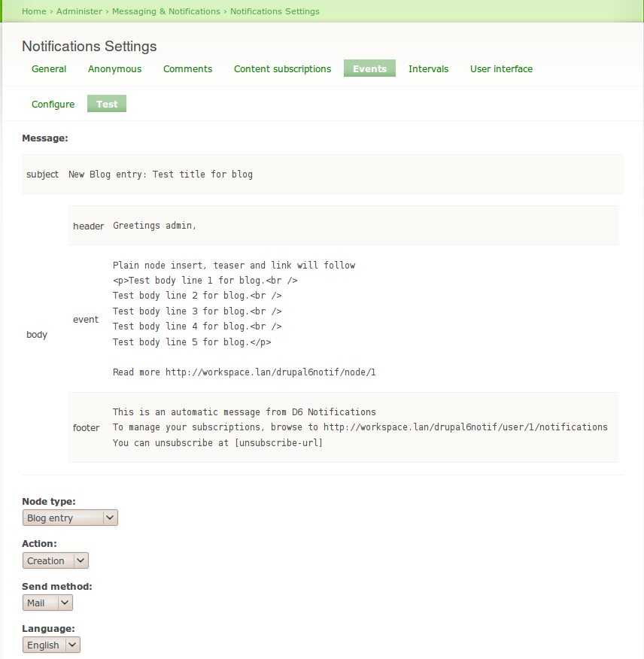Image resolution: width=644 pixels, height=659 pixels.
Task: Switch to the General tab
Action: click(49, 68)
